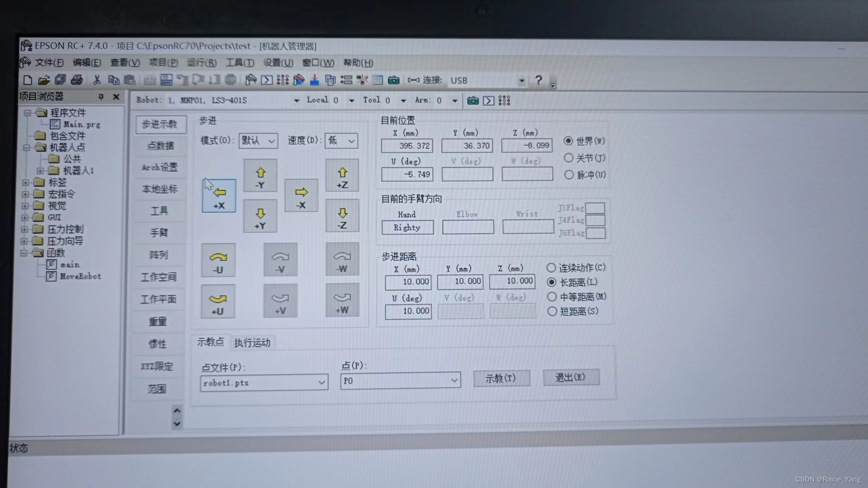The image size is (868, 488).
Task: Open the 工具(T) menu
Action: pyautogui.click(x=240, y=63)
